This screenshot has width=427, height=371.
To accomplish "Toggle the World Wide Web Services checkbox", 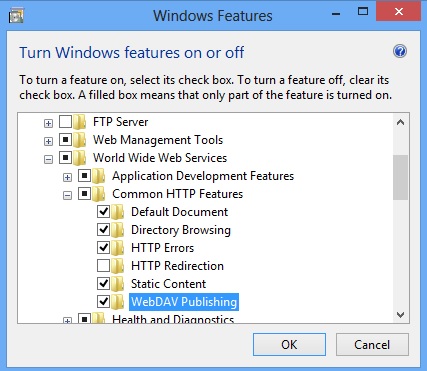I will (65, 158).
